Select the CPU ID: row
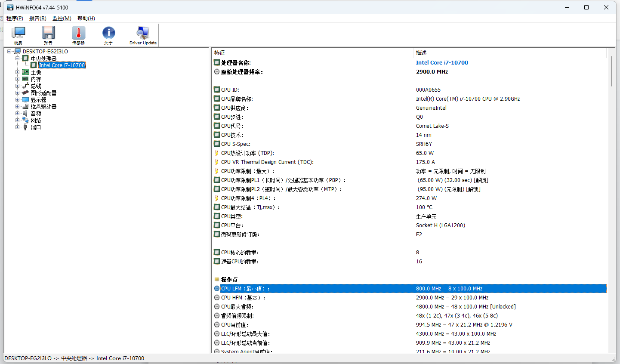 click(x=410, y=90)
